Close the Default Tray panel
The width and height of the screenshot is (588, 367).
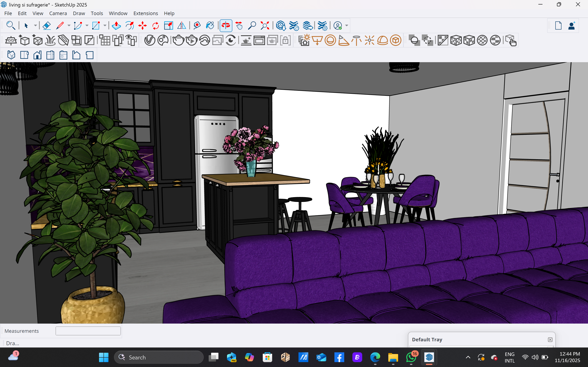550,339
